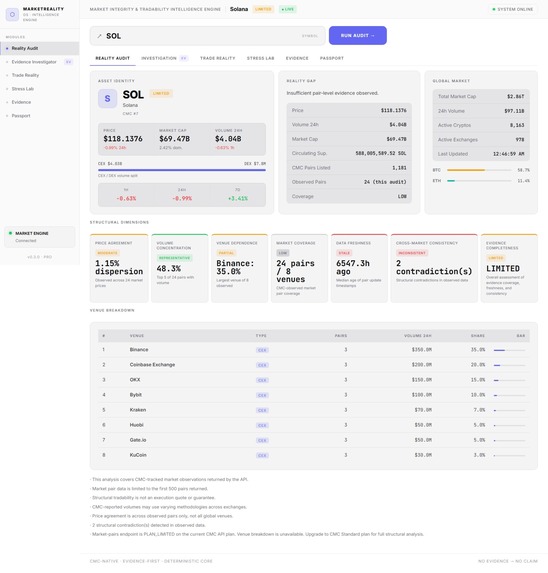Click the Coinbase Exchange venue row

pyautogui.click(x=314, y=365)
